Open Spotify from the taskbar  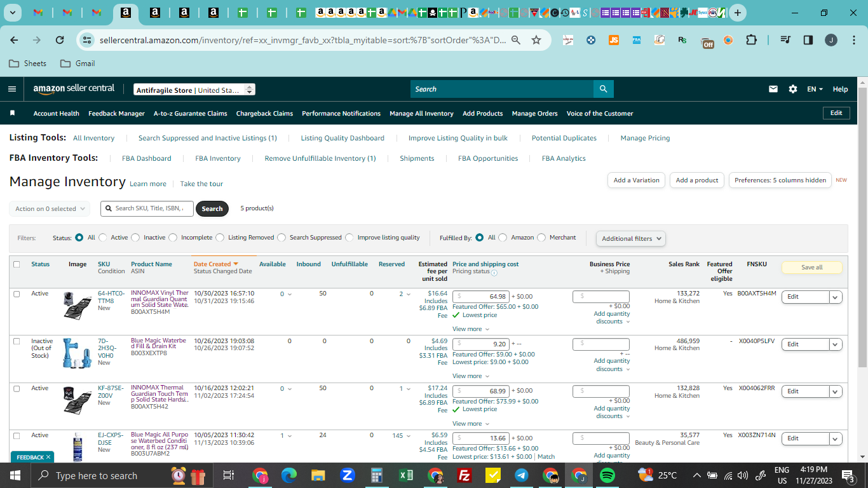[607, 475]
